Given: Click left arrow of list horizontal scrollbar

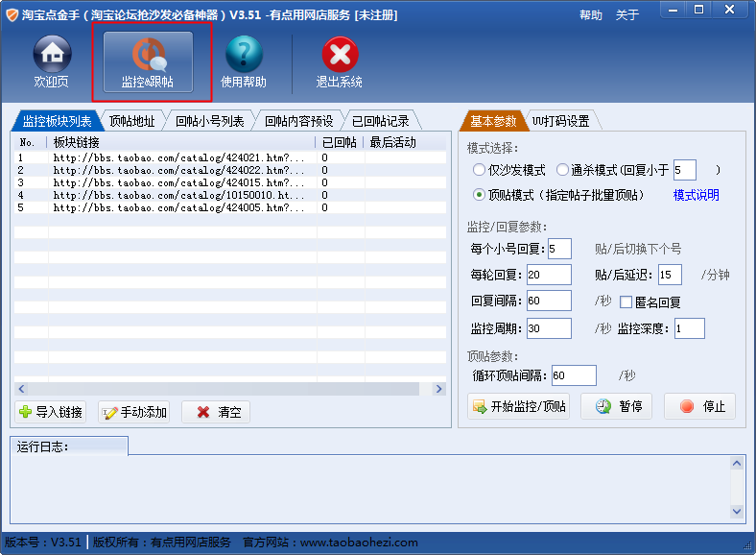Looking at the screenshot, I should (21, 389).
